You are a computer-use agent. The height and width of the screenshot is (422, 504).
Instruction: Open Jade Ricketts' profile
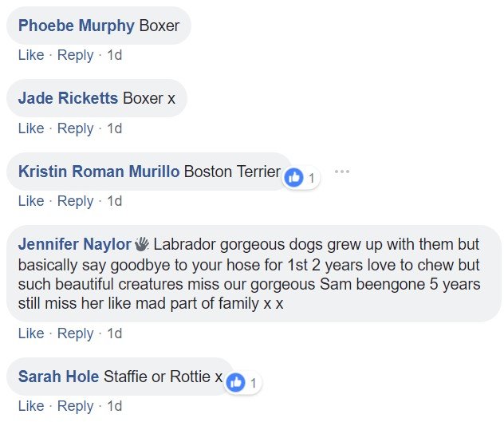(x=68, y=98)
